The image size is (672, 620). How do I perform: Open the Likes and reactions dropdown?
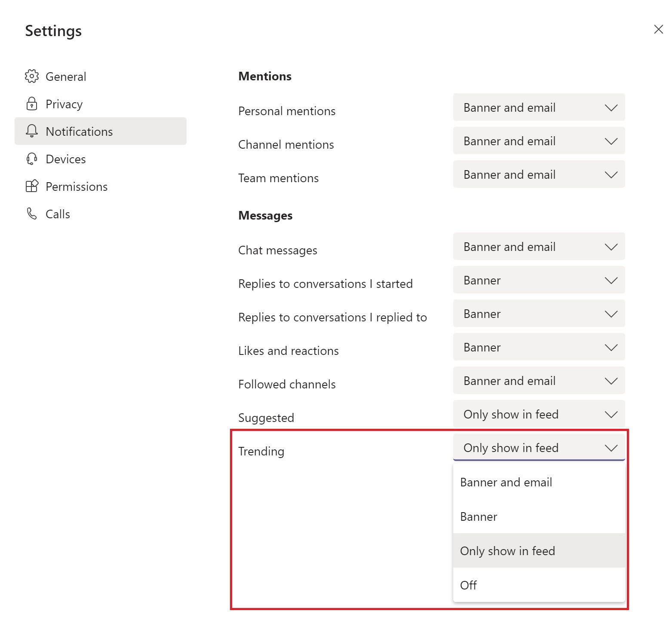point(539,347)
